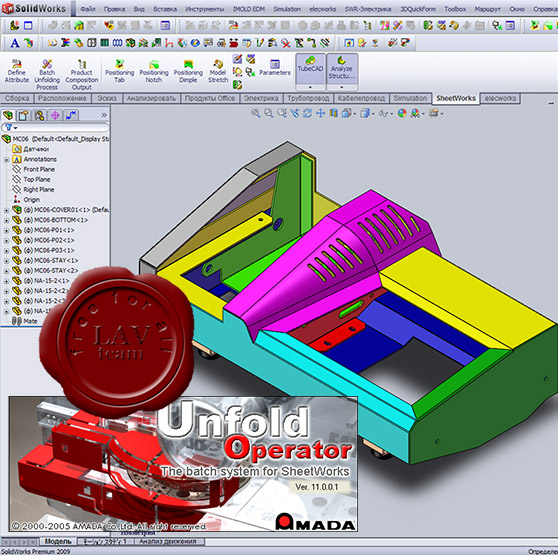Viewport: 558px width, 555px height.
Task: Select the Front Plane item
Action: [x=39, y=169]
